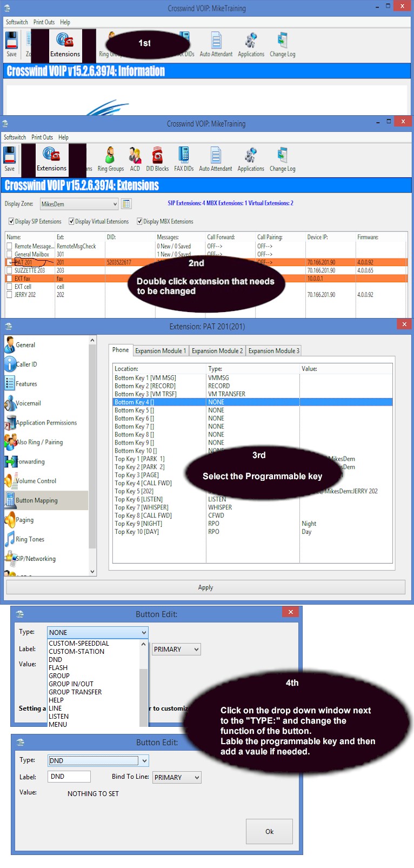This screenshot has height=868, width=414.
Task: Open the Ring Tones section
Action: pyautogui.click(x=30, y=539)
